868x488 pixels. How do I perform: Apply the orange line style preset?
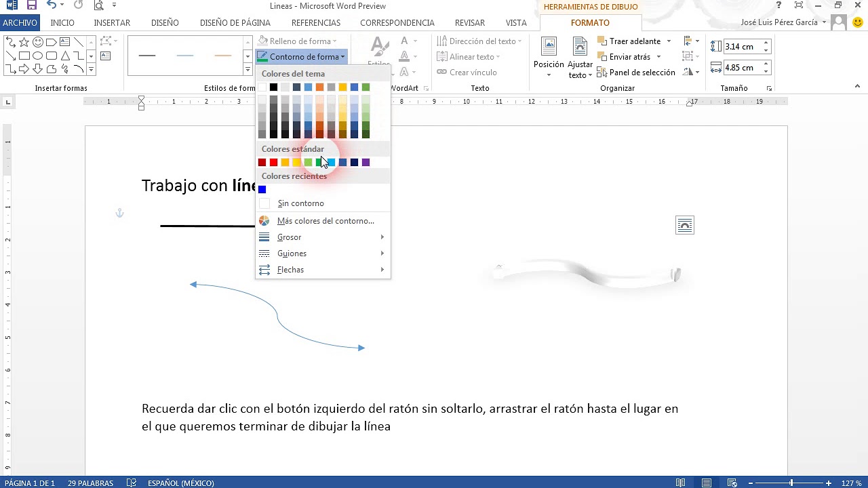[222, 56]
